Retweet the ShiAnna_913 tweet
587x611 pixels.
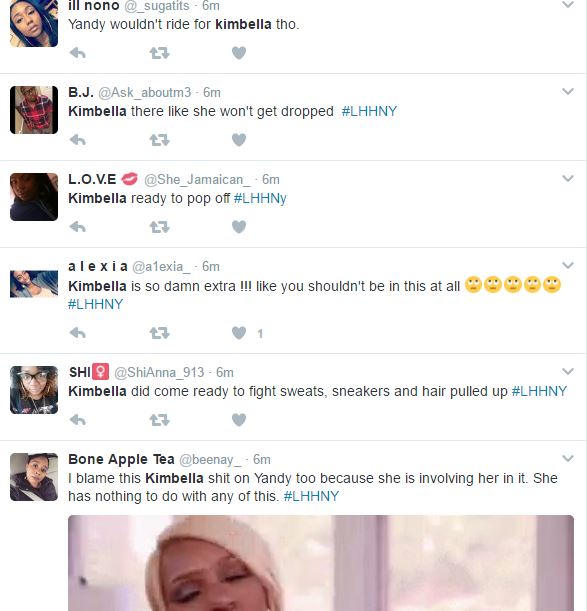[159, 420]
